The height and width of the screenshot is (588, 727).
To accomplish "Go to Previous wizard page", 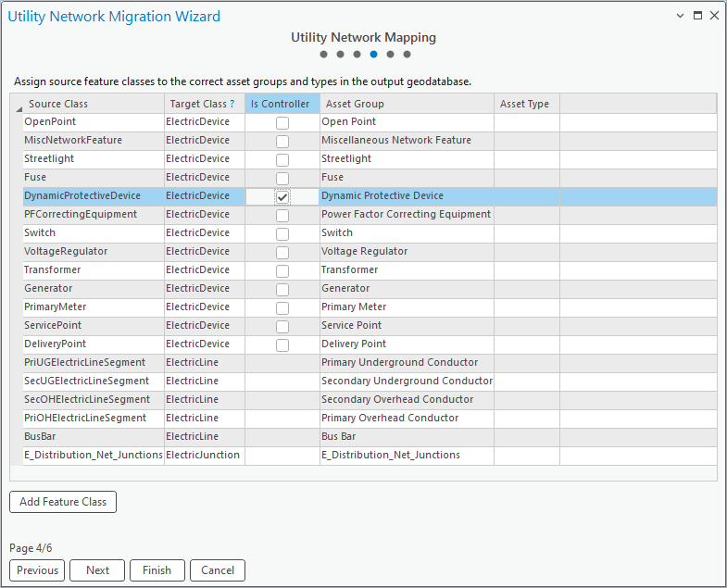I will (38, 570).
